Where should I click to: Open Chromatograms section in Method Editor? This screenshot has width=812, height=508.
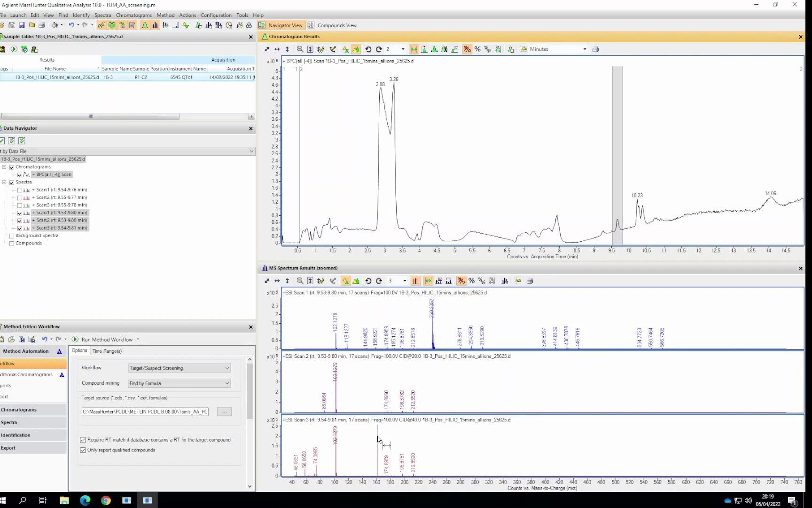33,410
